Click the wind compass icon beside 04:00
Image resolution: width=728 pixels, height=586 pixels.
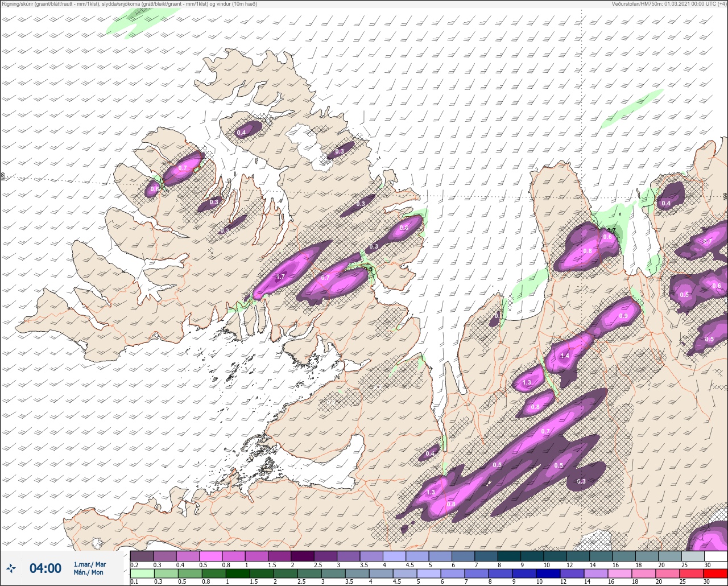tap(11, 568)
